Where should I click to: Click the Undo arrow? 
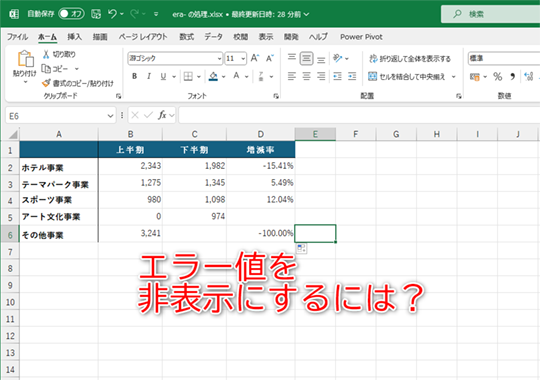112,14
